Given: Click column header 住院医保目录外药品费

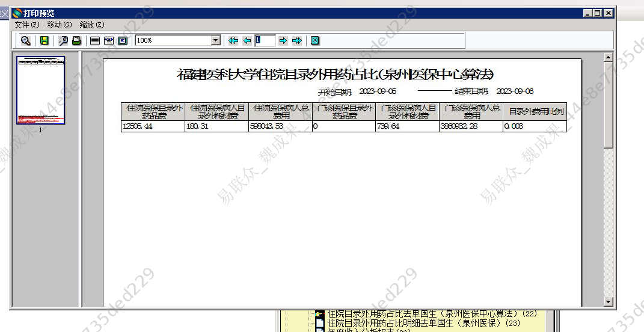Looking at the screenshot, I should [x=153, y=111].
